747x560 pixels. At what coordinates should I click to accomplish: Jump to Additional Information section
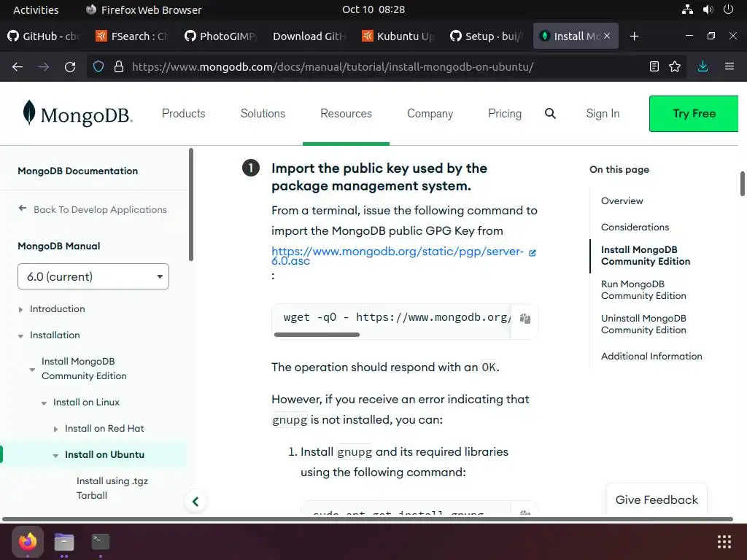click(651, 356)
